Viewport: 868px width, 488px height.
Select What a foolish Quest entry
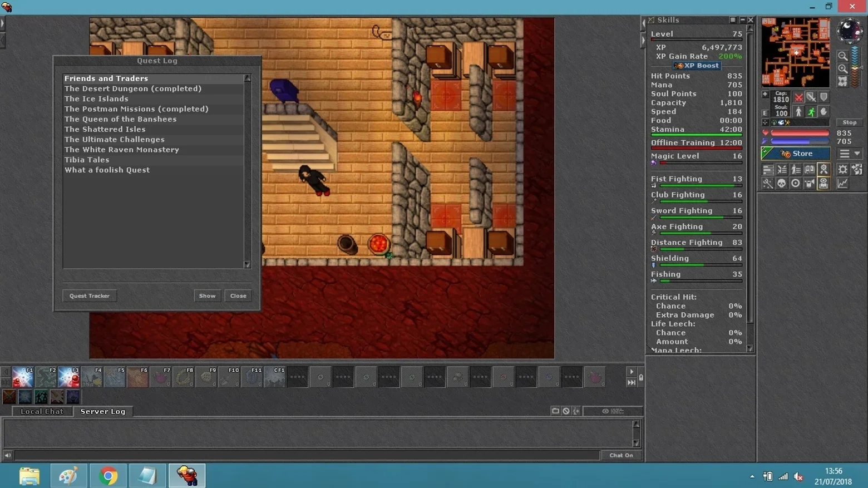154,170
